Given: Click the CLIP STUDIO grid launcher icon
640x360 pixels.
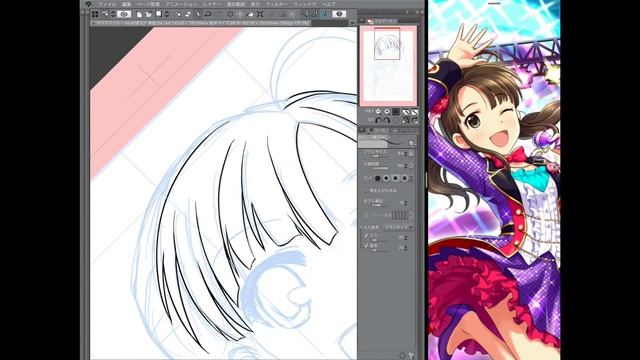Looking at the screenshot, I should [x=95, y=14].
